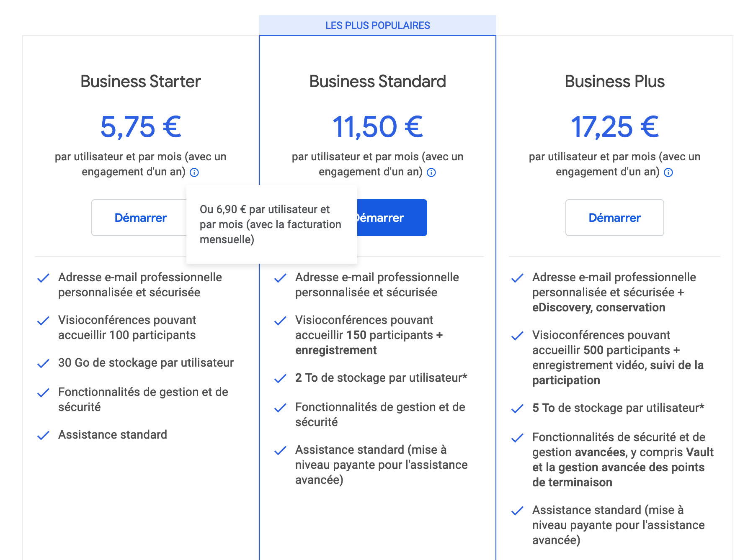748x560 pixels.
Task: Click the "LES PLUS POPULAIRES" banner
Action: pyautogui.click(x=377, y=25)
